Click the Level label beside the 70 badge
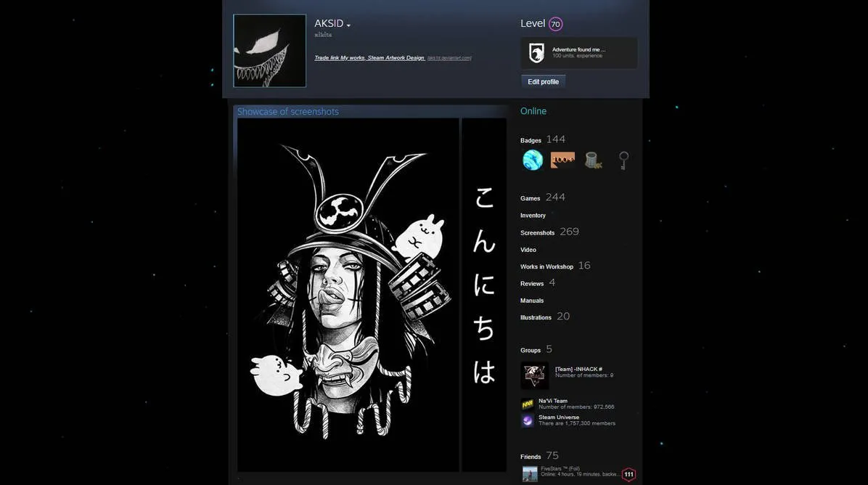Image resolution: width=868 pixels, height=485 pixels. point(533,24)
